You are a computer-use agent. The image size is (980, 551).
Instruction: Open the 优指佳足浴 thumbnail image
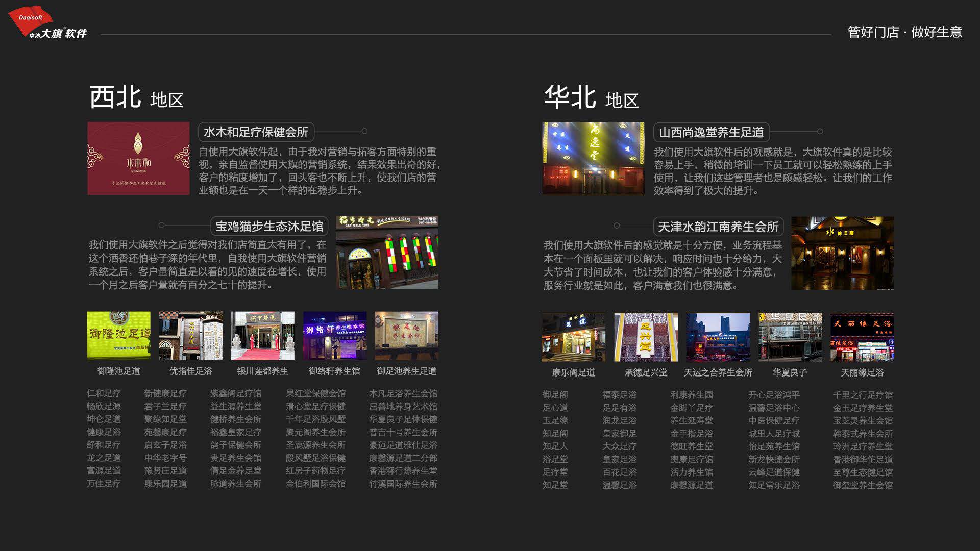point(191,336)
